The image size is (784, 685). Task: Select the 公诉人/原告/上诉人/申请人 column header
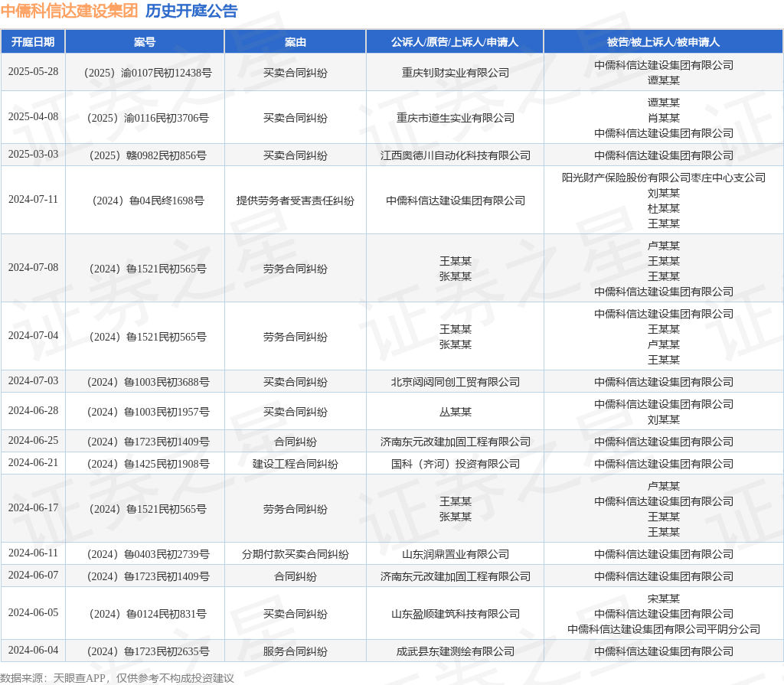(x=455, y=42)
